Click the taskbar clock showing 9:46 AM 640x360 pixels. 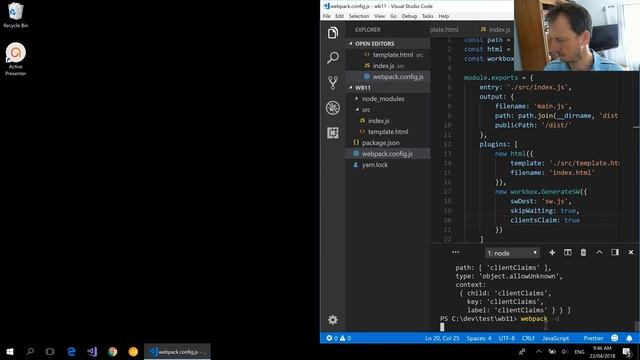click(x=602, y=352)
